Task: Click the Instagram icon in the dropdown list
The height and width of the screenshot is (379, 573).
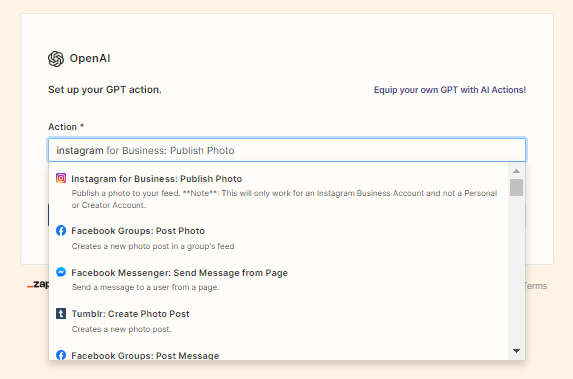Action: tap(61, 178)
